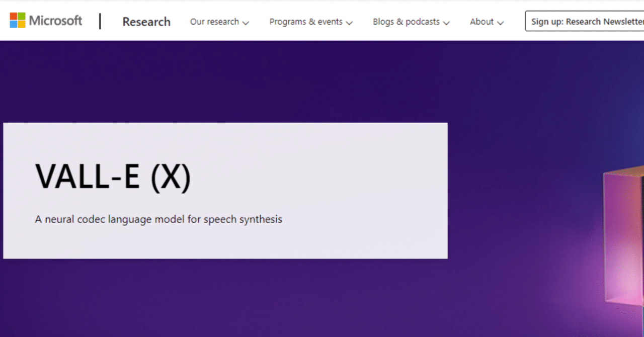Click the Microsoft wordmark text
Screen dimensions: 644x337
[x=56, y=20]
